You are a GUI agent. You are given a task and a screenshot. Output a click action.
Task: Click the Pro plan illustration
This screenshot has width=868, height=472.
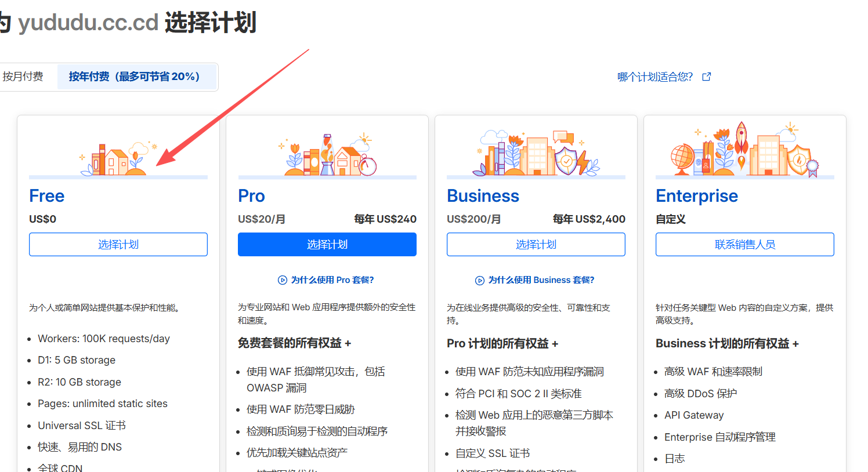click(327, 155)
